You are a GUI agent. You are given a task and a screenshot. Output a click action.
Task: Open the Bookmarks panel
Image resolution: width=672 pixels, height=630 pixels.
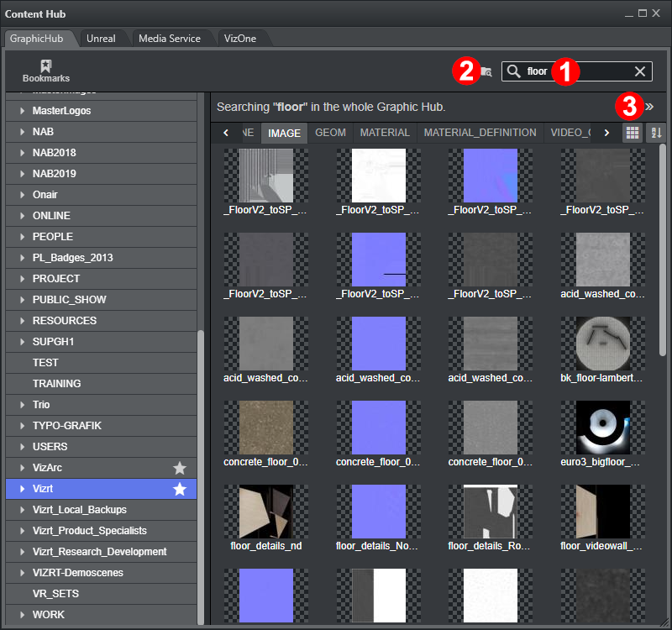[45, 71]
